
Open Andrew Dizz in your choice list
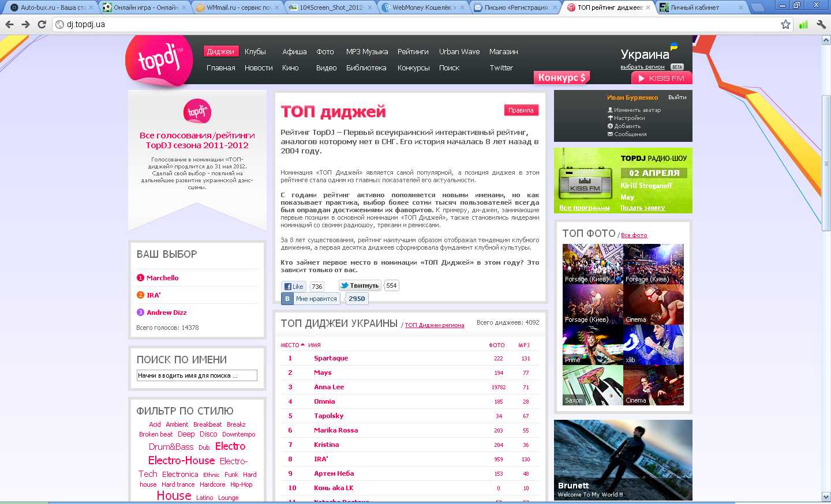point(166,313)
